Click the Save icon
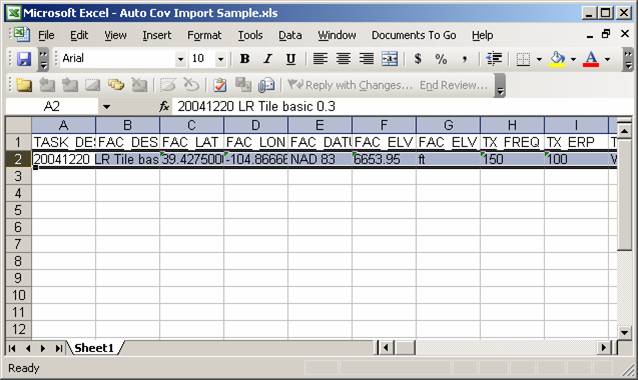The width and height of the screenshot is (638, 380). click(x=24, y=59)
